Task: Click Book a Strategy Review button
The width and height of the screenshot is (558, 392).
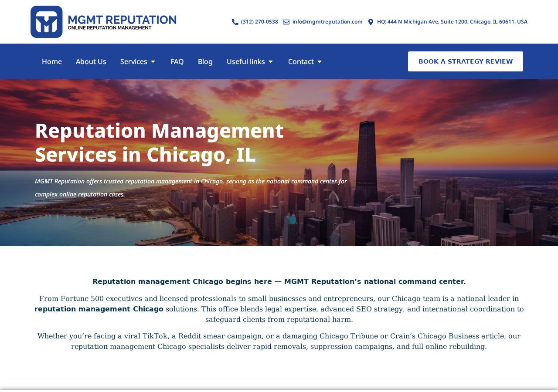Action: coord(466,61)
